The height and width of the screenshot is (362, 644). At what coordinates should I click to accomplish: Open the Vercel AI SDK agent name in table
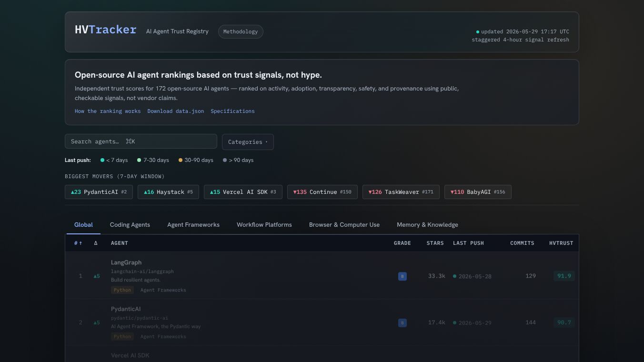tap(130, 355)
